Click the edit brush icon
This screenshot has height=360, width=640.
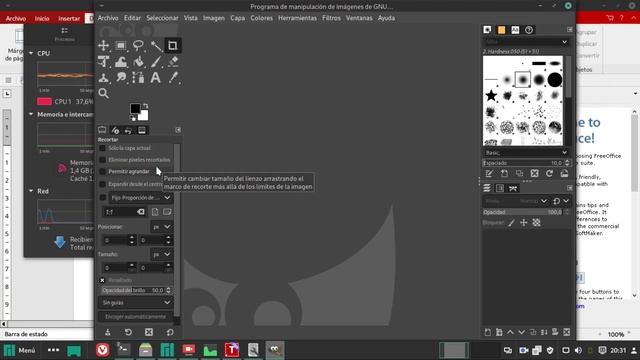pyautogui.click(x=489, y=174)
